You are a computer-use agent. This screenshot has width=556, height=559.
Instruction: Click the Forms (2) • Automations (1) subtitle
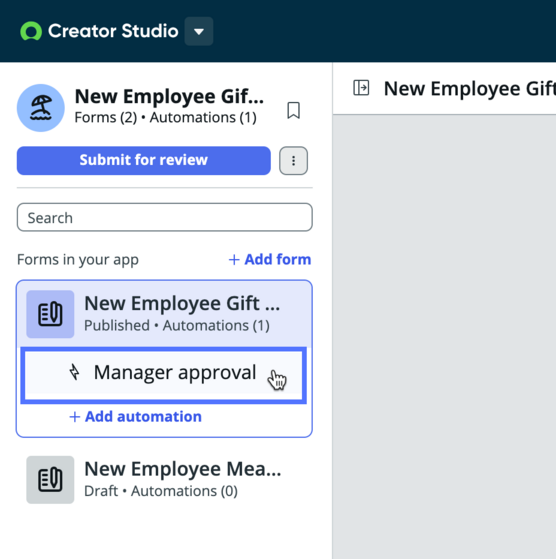165,118
